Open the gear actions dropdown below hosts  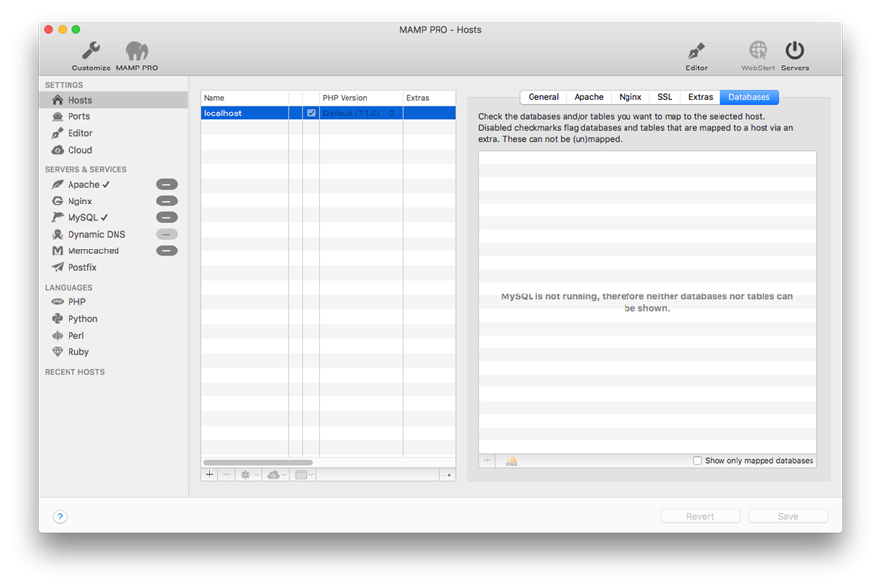[x=249, y=475]
